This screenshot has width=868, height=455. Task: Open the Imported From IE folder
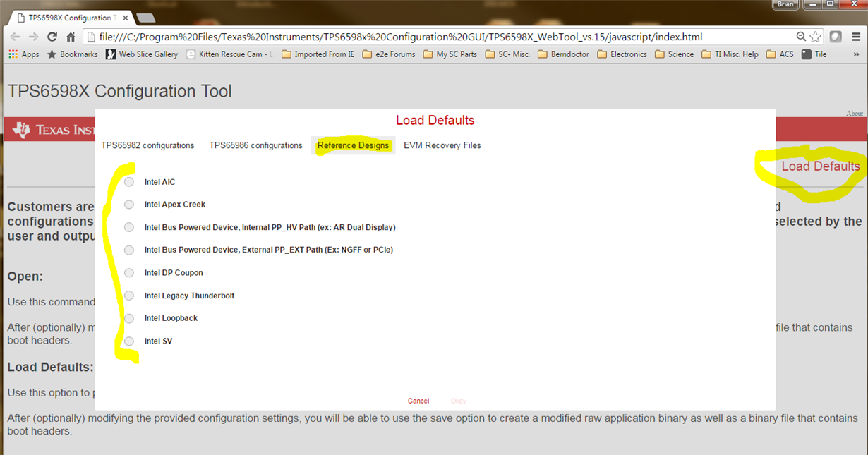(318, 54)
